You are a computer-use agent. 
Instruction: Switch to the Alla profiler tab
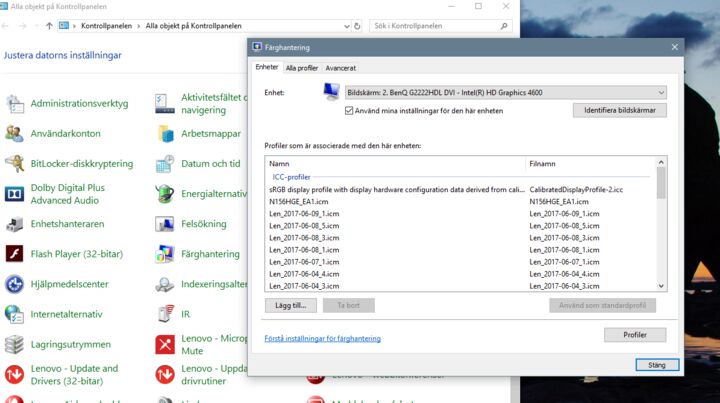302,68
